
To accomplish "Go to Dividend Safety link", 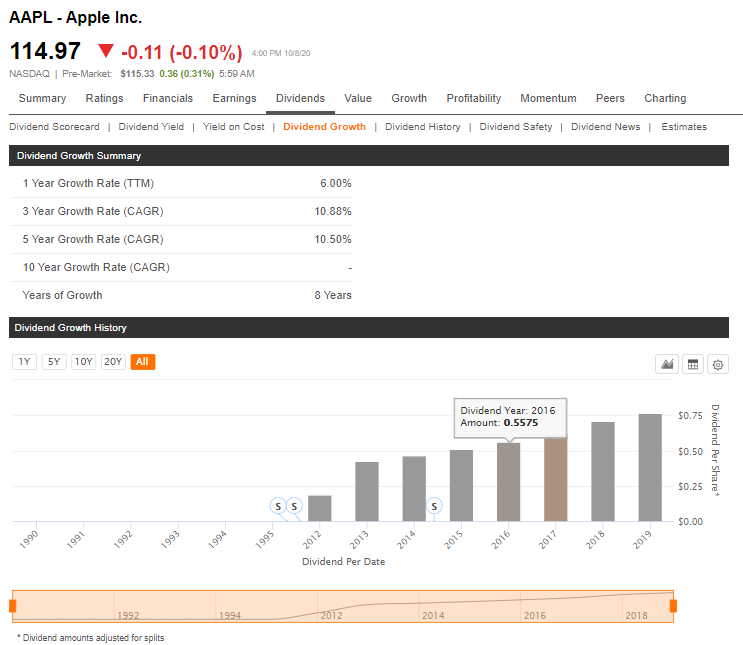I will click(x=516, y=127).
